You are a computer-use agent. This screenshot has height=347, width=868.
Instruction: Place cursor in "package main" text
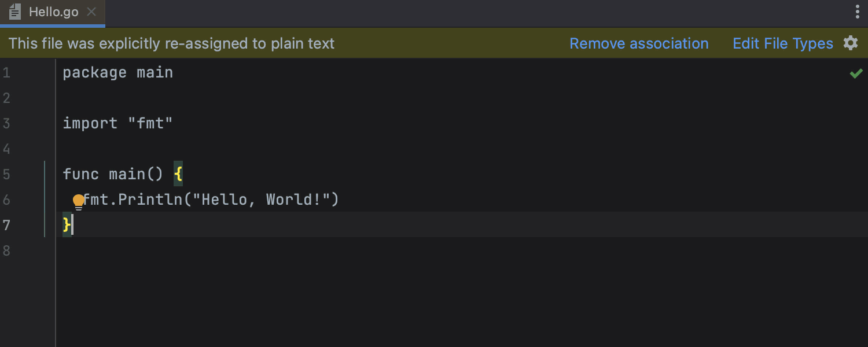[x=117, y=72]
